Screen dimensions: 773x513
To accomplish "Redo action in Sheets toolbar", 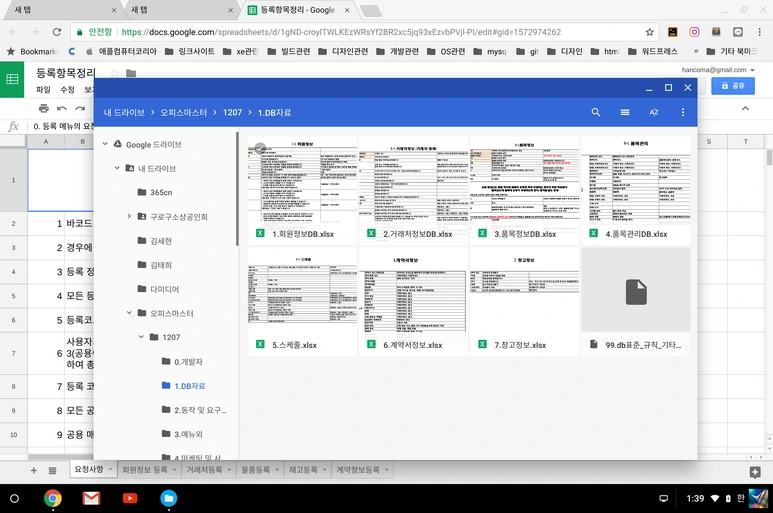I will pos(80,108).
